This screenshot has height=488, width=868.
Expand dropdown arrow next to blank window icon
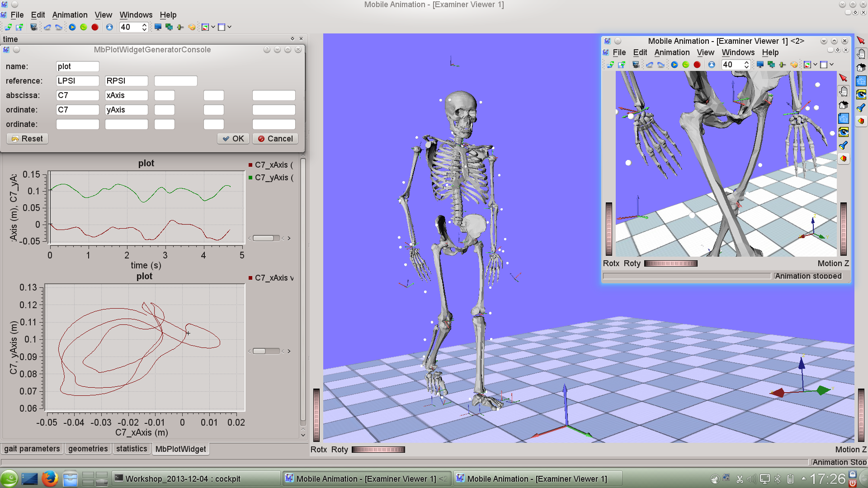pyautogui.click(x=230, y=27)
